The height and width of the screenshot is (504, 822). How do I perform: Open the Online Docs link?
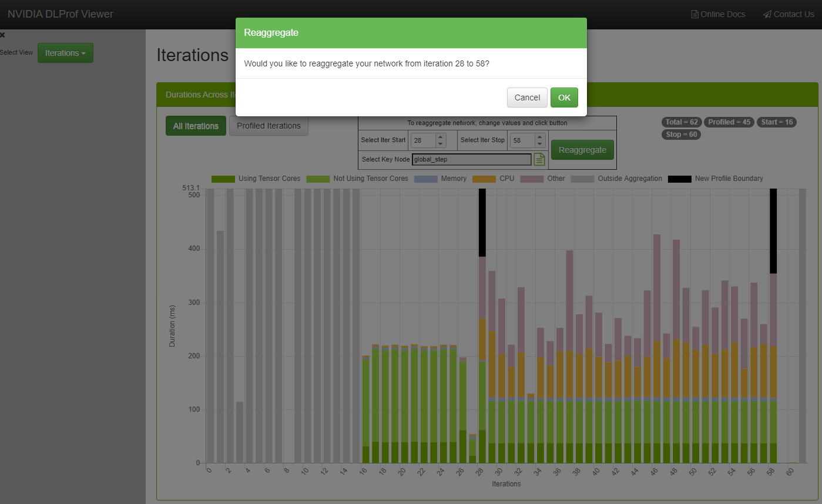pos(718,14)
